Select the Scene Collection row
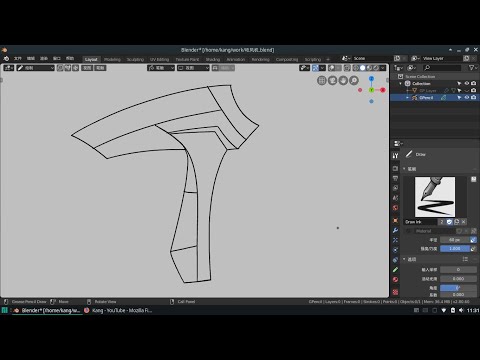 tap(435, 76)
